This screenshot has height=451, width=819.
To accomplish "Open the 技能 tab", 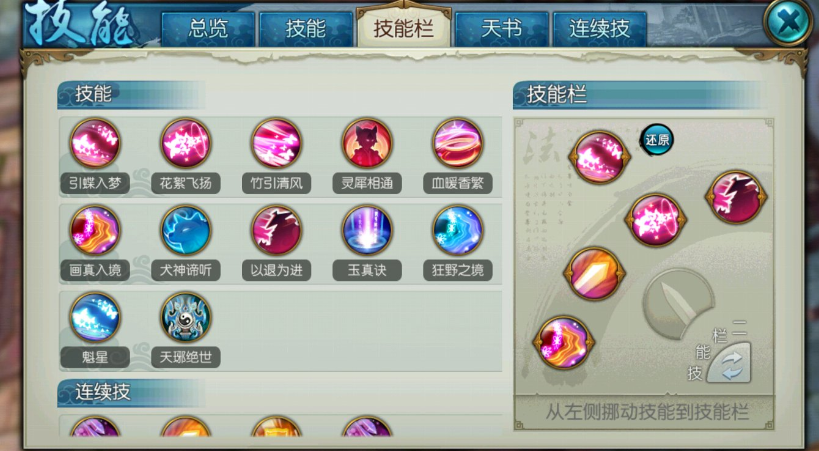I will [x=306, y=29].
